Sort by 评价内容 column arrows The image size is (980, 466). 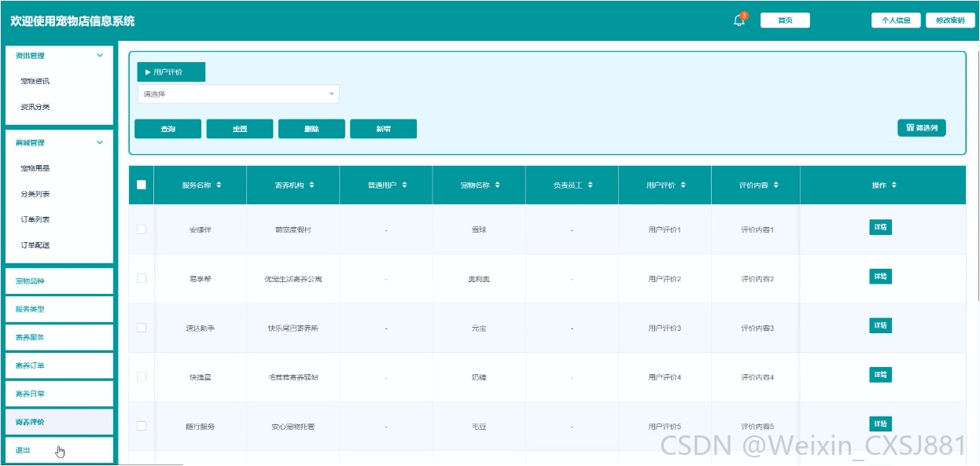point(776,185)
